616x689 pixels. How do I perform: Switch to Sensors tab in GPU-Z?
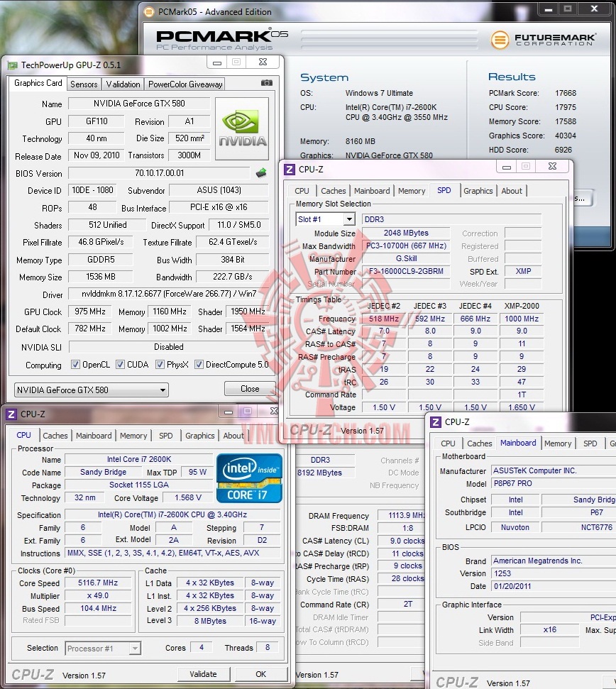[x=84, y=84]
